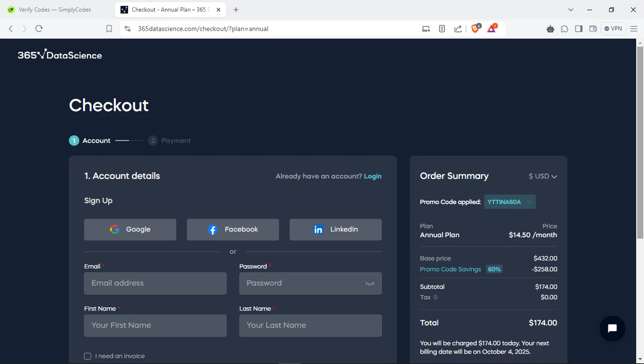Reload the checkout page
644x364 pixels.
coord(39,29)
